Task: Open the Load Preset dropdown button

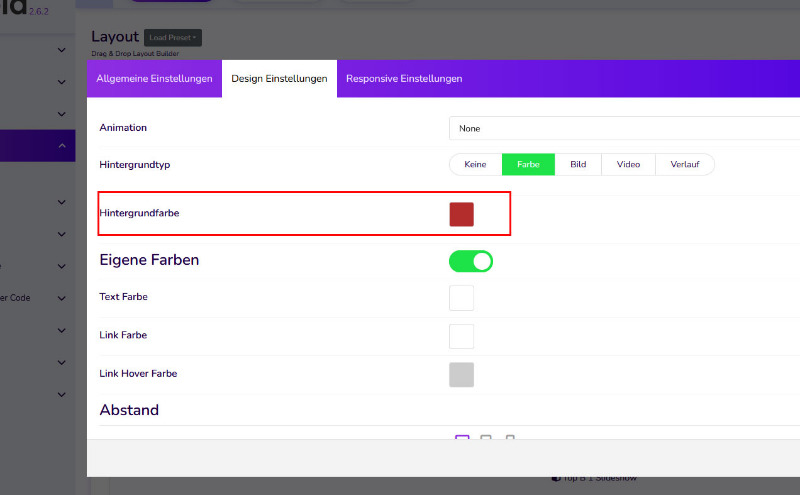Action: 172,37
